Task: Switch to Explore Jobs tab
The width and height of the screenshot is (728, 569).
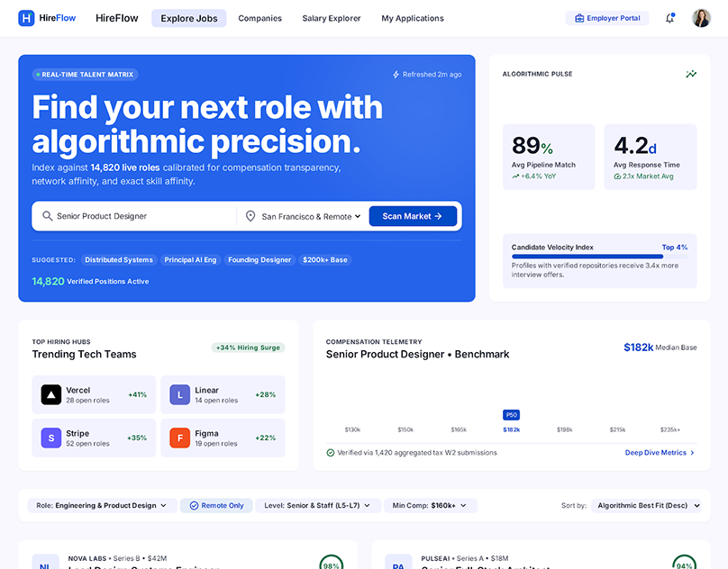Action: [189, 18]
